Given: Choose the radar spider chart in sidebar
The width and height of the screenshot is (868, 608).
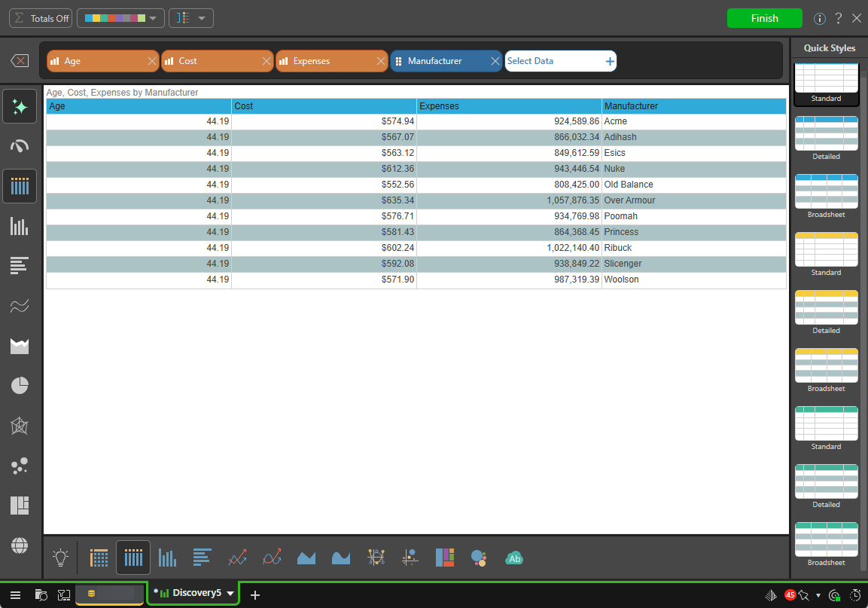Looking at the screenshot, I should [x=20, y=426].
